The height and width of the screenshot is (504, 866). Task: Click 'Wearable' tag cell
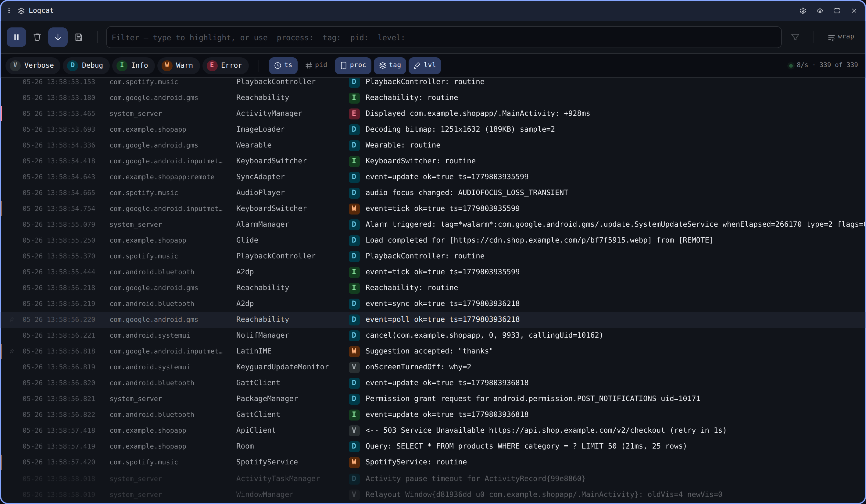point(254,145)
